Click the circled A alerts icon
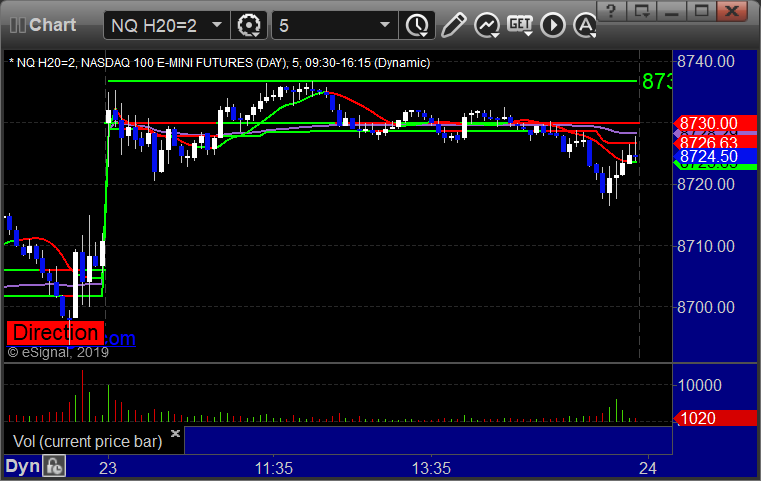This screenshot has width=761, height=481. pyautogui.click(x=554, y=24)
